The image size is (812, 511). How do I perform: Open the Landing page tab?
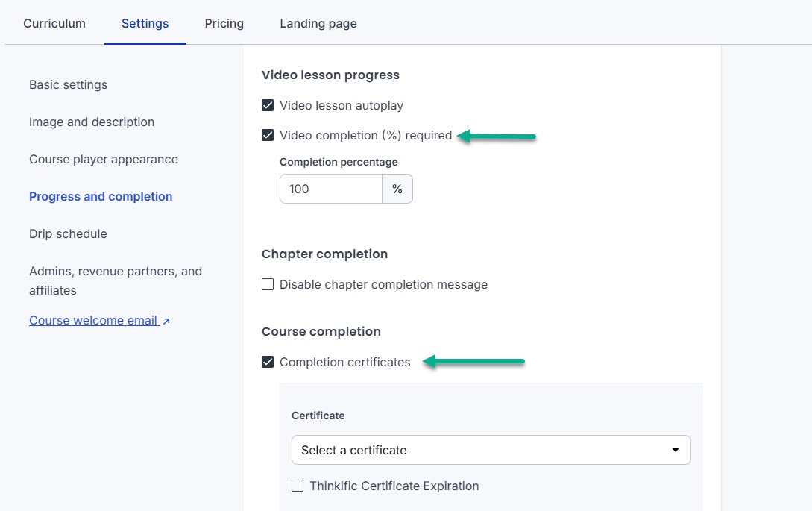click(x=318, y=23)
